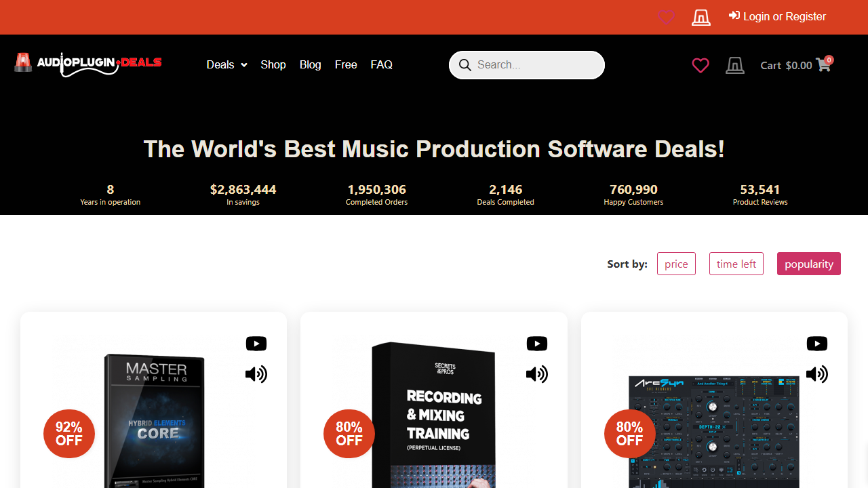This screenshot has height=488, width=868.
Task: Click the heart icon in the red top bar
Action: pyautogui.click(x=665, y=17)
